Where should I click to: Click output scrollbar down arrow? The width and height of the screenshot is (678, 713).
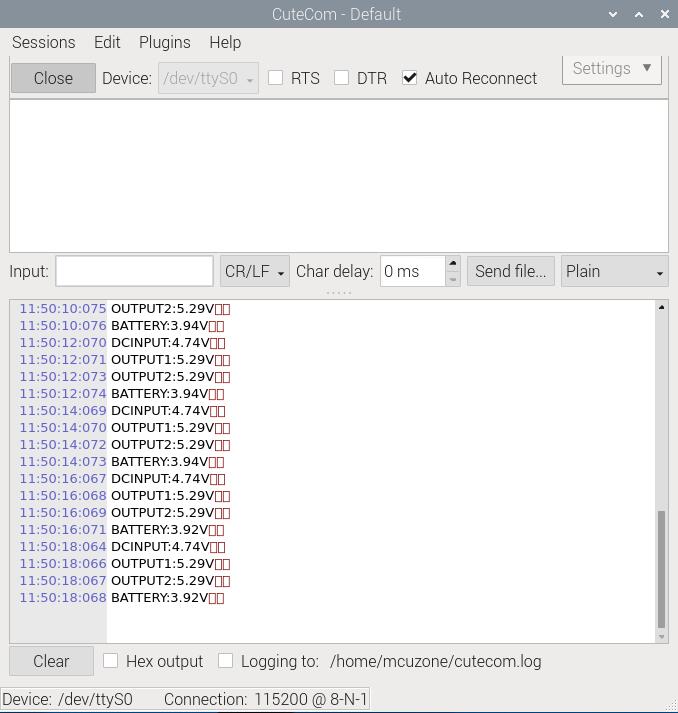662,637
